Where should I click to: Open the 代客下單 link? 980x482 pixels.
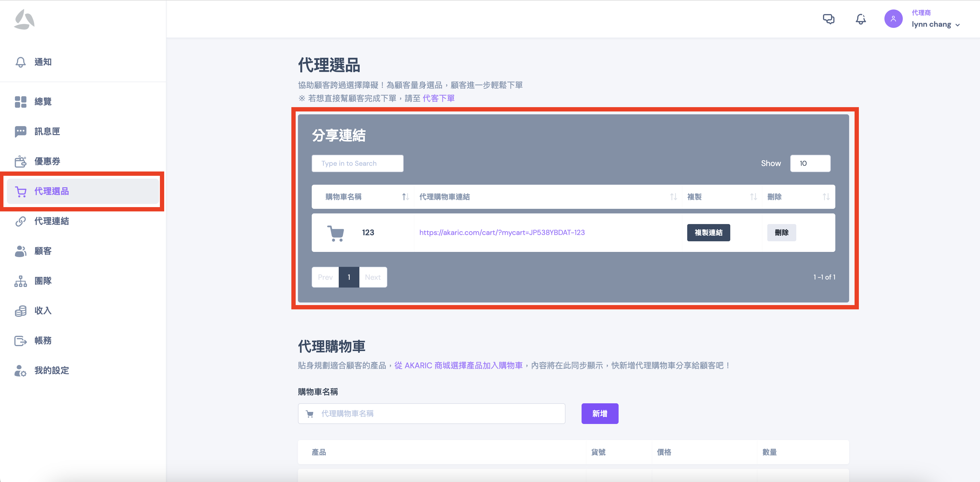pos(438,98)
